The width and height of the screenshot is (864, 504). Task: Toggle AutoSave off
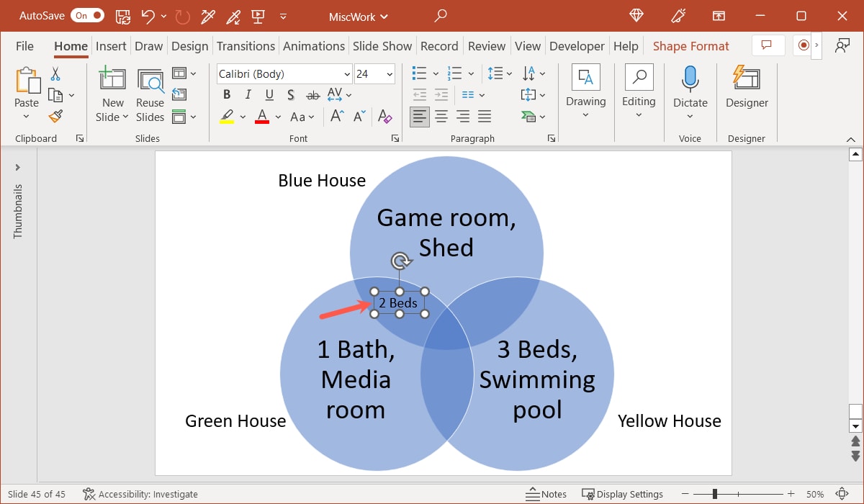[x=86, y=15]
